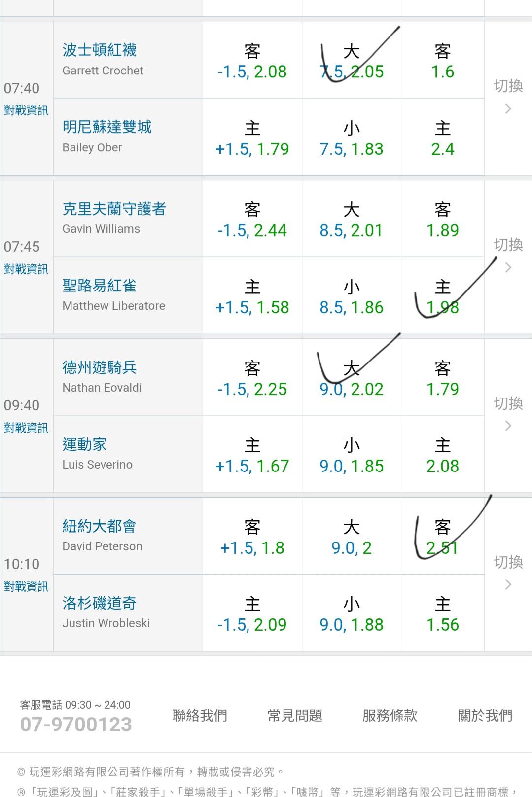Pick 大 9.0, 2.02 for Rangers game
Image resolution: width=532 pixels, height=797 pixels.
[351, 379]
